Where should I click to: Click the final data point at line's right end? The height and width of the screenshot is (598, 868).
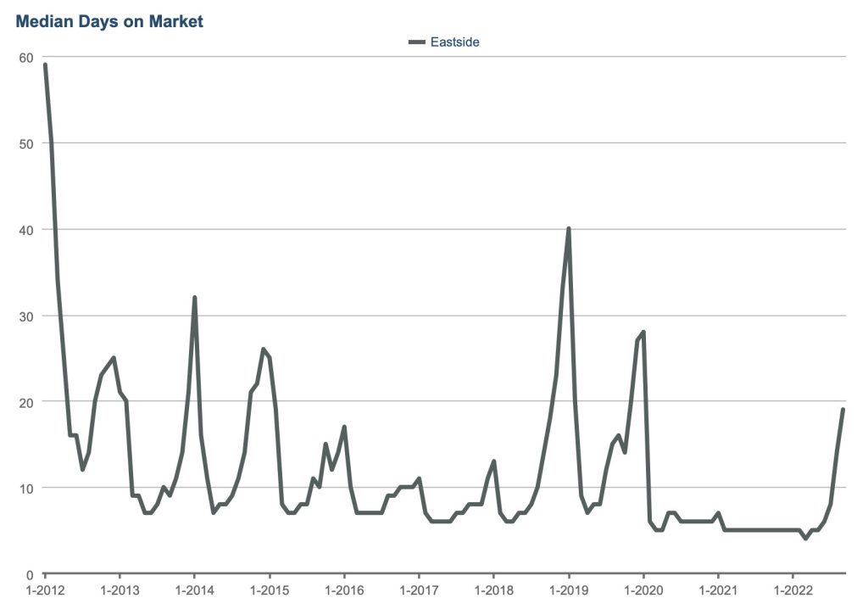(843, 410)
